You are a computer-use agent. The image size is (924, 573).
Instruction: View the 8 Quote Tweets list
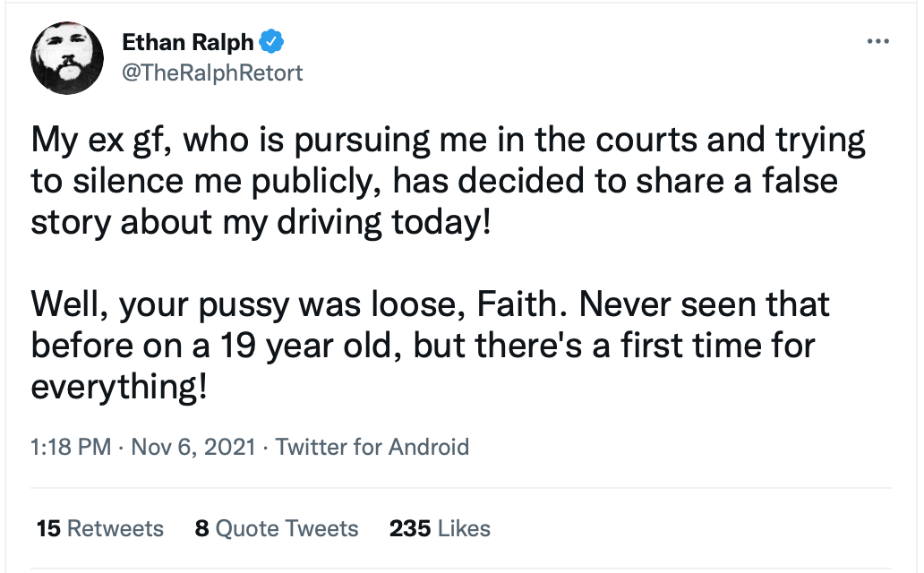(277, 528)
